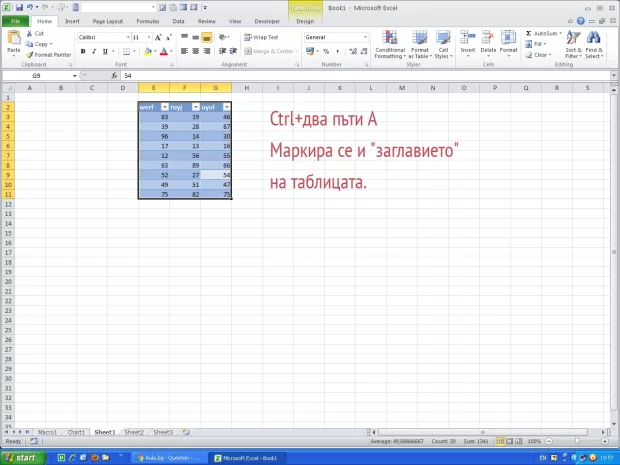Toggle Top Align
The width and height of the screenshot is (620, 465).
coord(184,37)
